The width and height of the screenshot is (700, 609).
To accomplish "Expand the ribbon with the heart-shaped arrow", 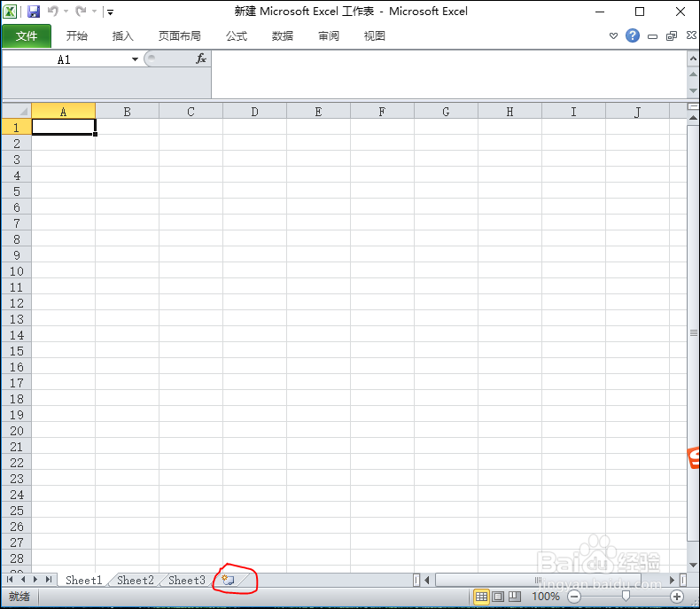I will click(x=613, y=35).
